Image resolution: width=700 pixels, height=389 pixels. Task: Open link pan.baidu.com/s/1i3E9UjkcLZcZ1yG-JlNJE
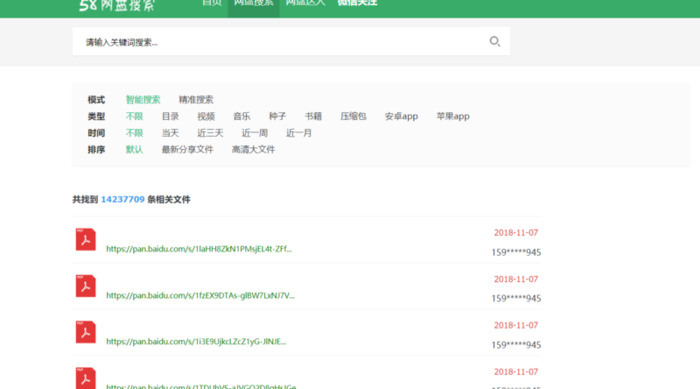coord(196,342)
